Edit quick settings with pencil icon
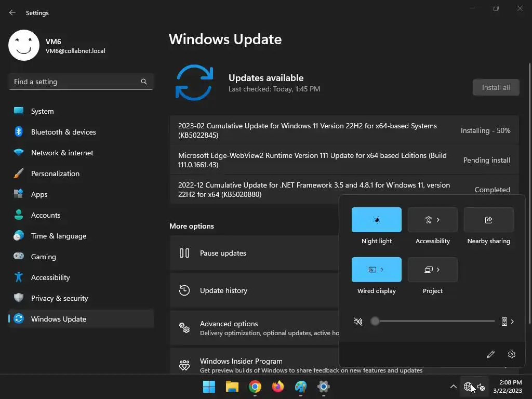532x399 pixels. (x=490, y=354)
